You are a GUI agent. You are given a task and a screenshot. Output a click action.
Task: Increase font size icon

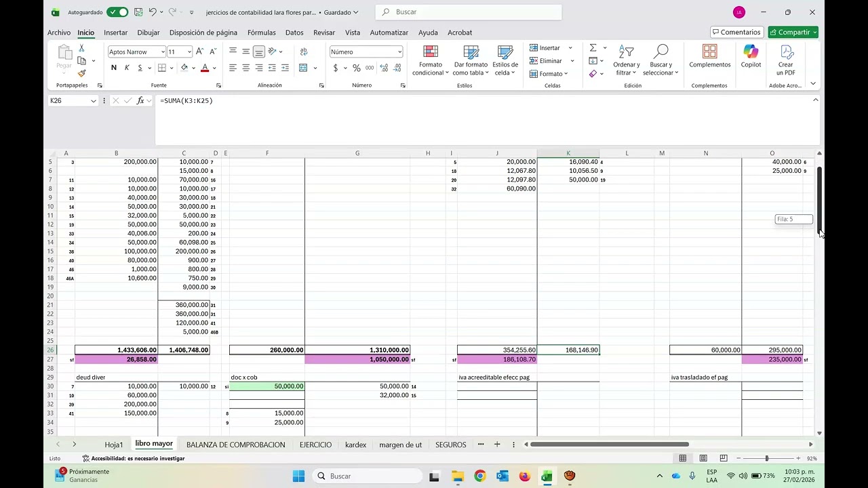[200, 52]
